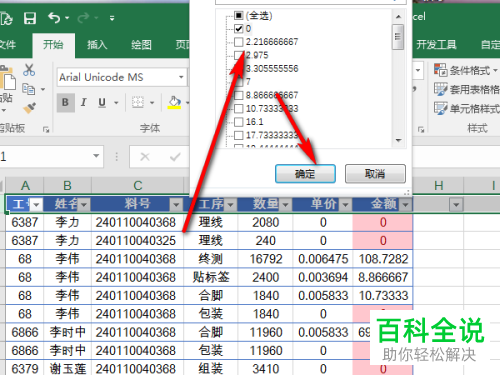The height and width of the screenshot is (375, 500).
Task: Open the Borders dropdown arrow
Action: (x=152, y=102)
